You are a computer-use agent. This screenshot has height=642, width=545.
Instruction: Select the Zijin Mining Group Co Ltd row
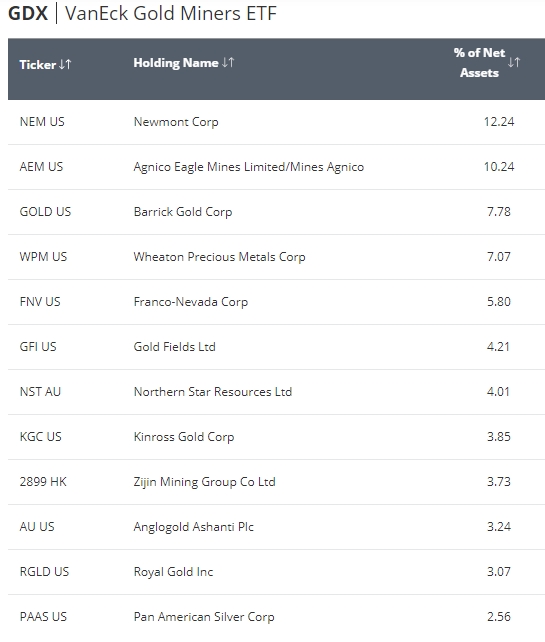point(276,482)
